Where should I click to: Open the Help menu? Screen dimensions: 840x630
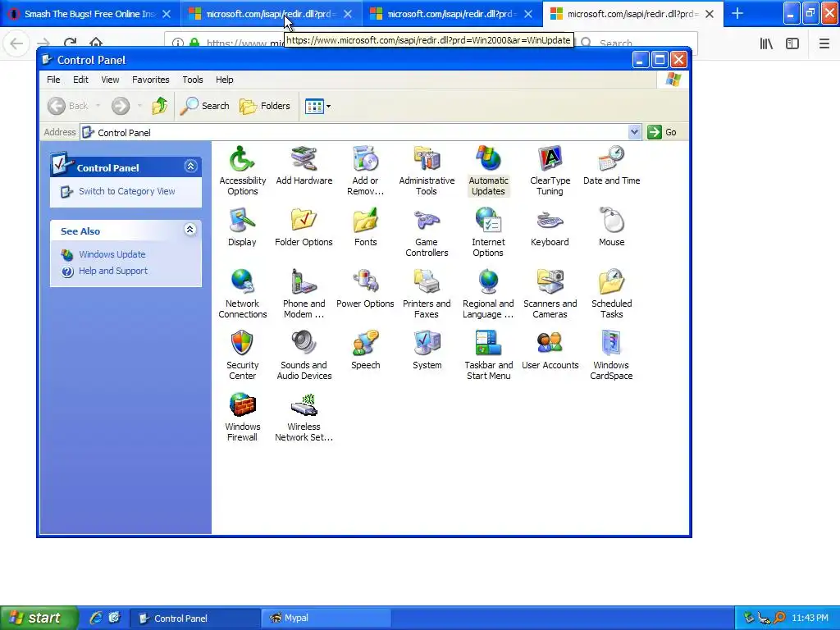[225, 80]
